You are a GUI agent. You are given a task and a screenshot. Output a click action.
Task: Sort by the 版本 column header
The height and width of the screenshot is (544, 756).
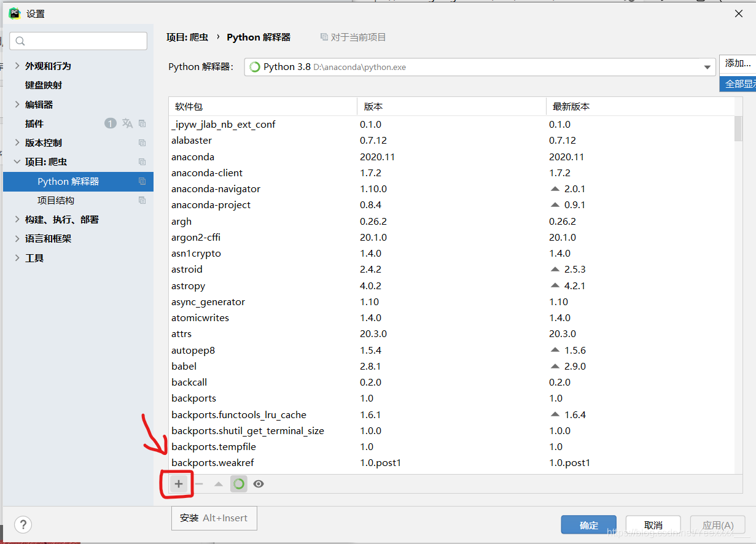coord(451,106)
